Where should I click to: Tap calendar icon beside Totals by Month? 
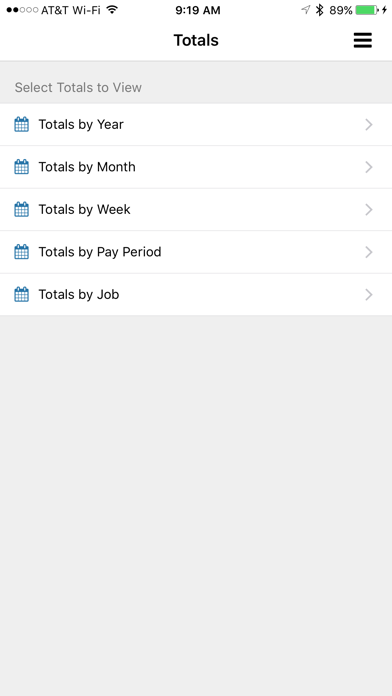22,167
